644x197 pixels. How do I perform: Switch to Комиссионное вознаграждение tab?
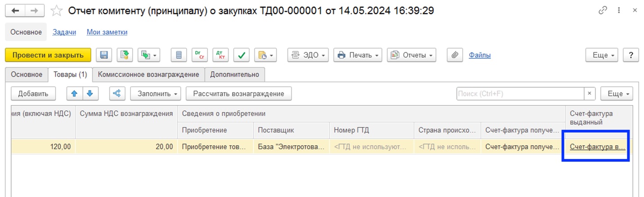pos(149,74)
